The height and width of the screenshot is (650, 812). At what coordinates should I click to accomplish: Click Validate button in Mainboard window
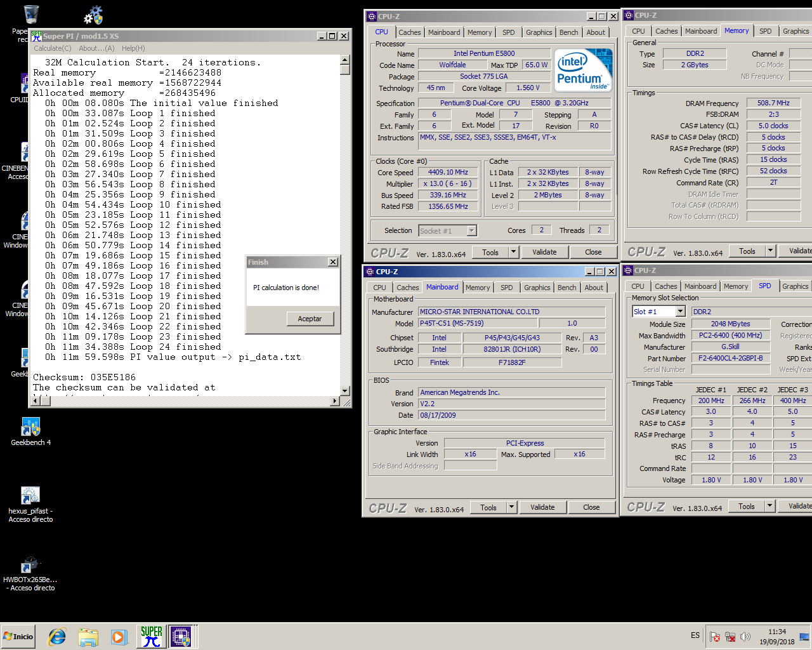coord(542,507)
